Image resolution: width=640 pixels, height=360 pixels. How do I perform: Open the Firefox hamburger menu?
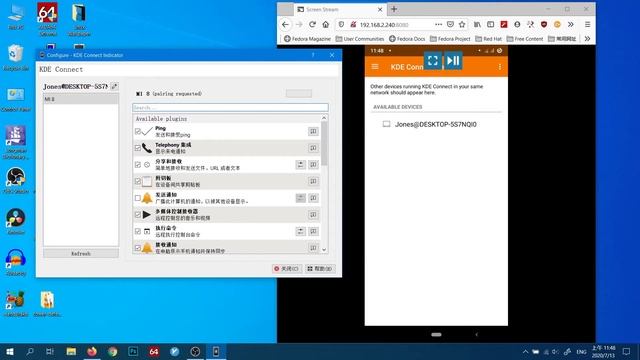(587, 24)
